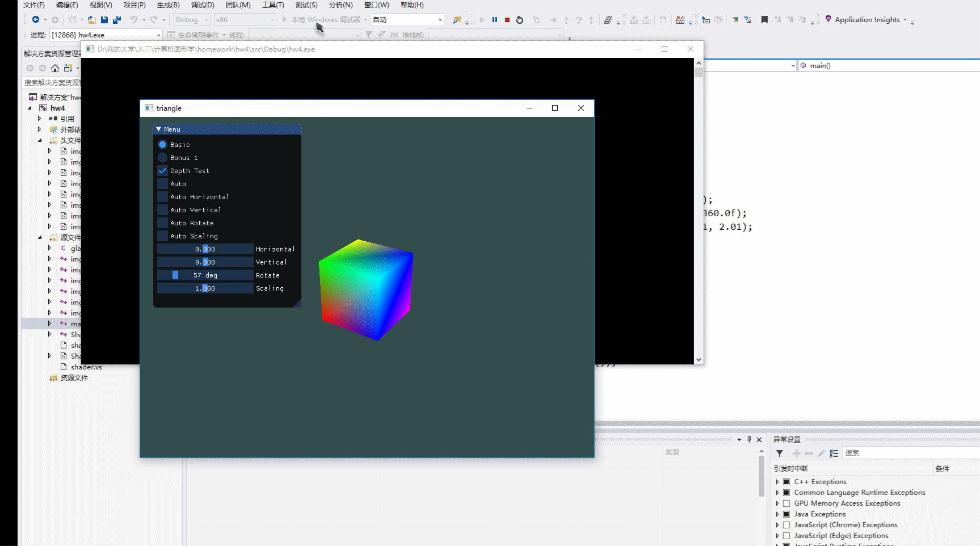Viewport: 980px width, 546px height.
Task: Open the File menu
Action: (34, 5)
